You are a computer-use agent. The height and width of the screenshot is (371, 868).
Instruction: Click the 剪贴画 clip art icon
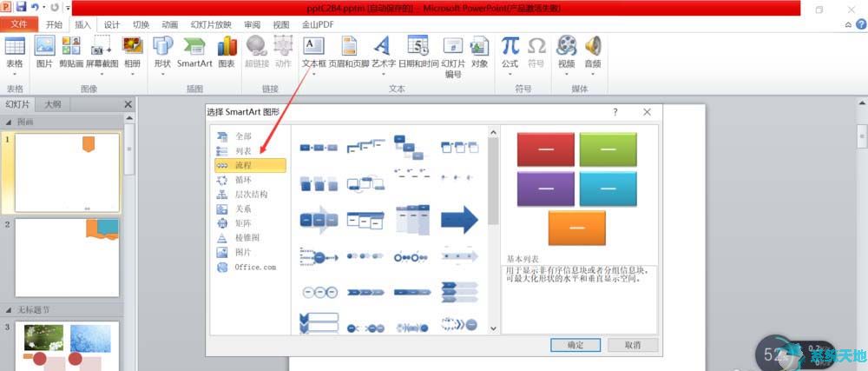pyautogui.click(x=71, y=51)
